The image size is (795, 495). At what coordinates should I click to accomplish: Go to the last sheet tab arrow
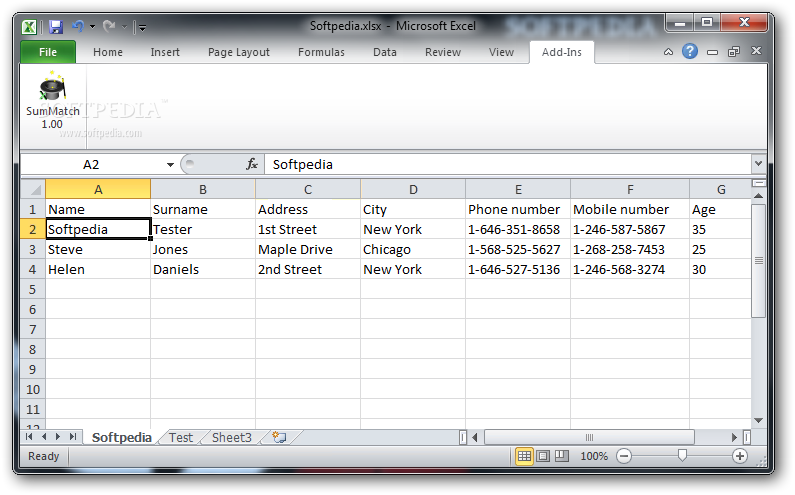click(x=73, y=437)
